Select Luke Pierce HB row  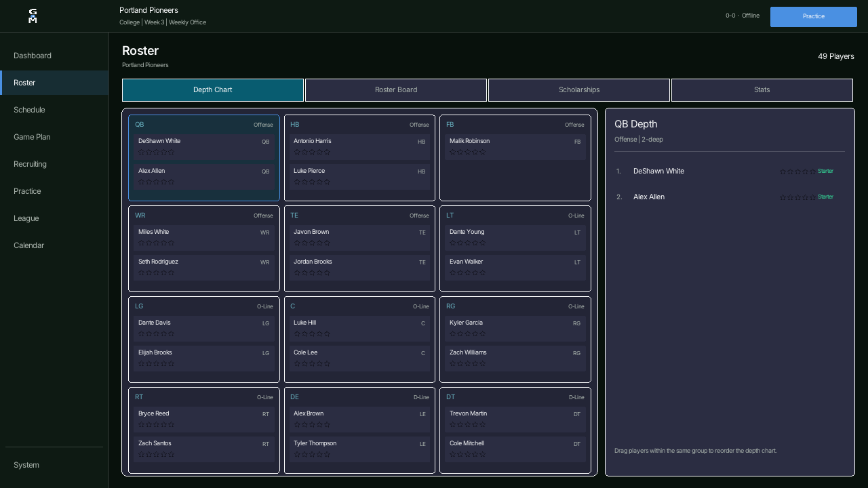pos(359,177)
